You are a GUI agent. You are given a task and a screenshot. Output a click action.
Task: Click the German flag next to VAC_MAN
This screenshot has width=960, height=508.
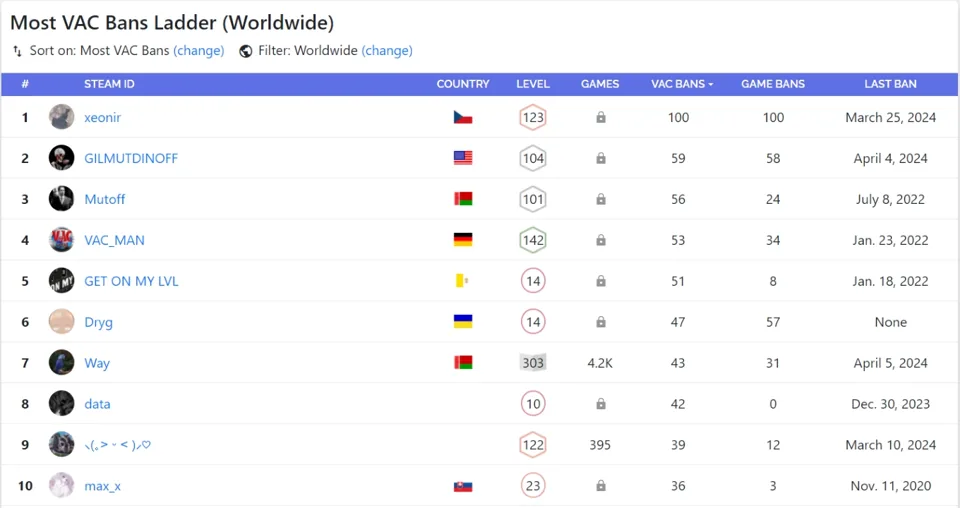[x=463, y=240]
